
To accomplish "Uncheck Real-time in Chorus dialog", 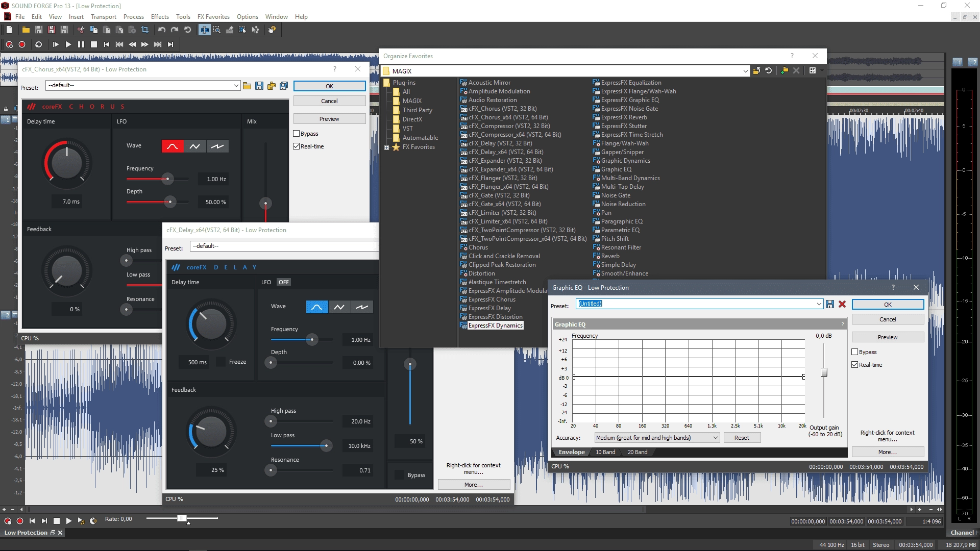I will [x=297, y=146].
